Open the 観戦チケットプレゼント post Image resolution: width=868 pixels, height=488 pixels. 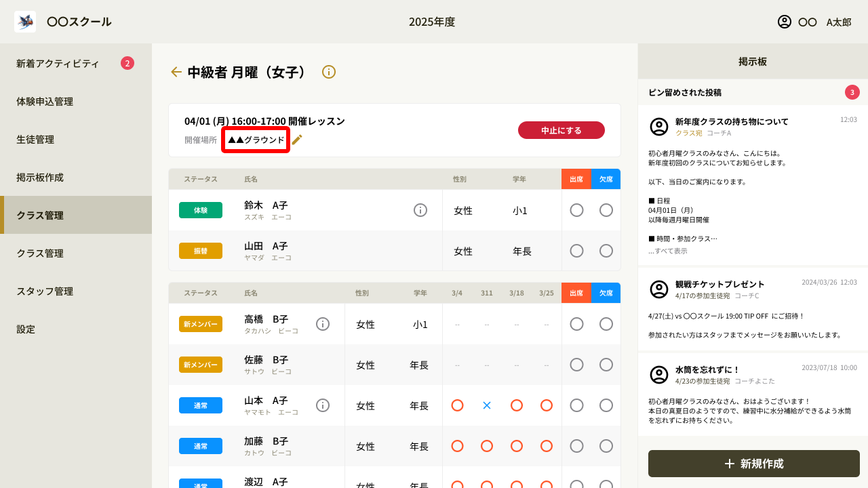pyautogui.click(x=719, y=284)
